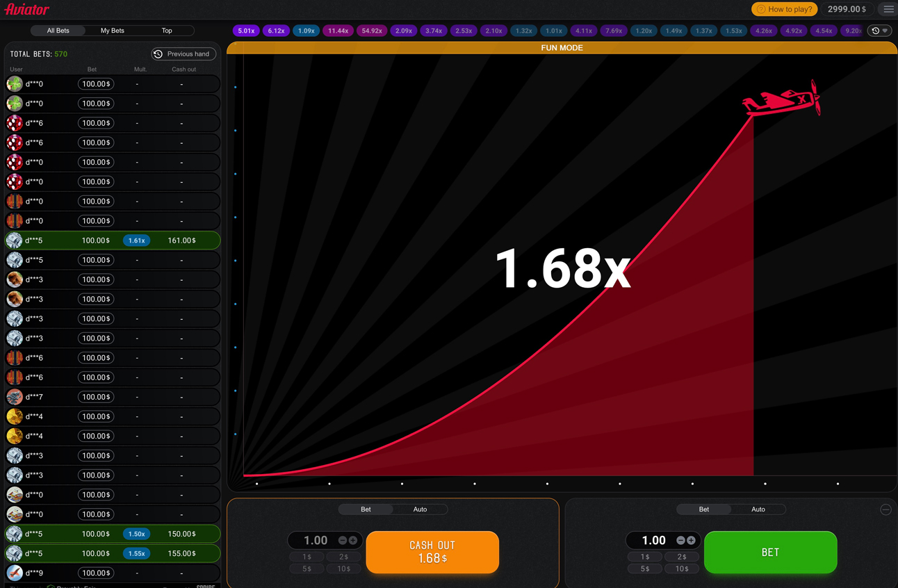Cash out at 1.68$
The image size is (898, 588).
coord(432,553)
